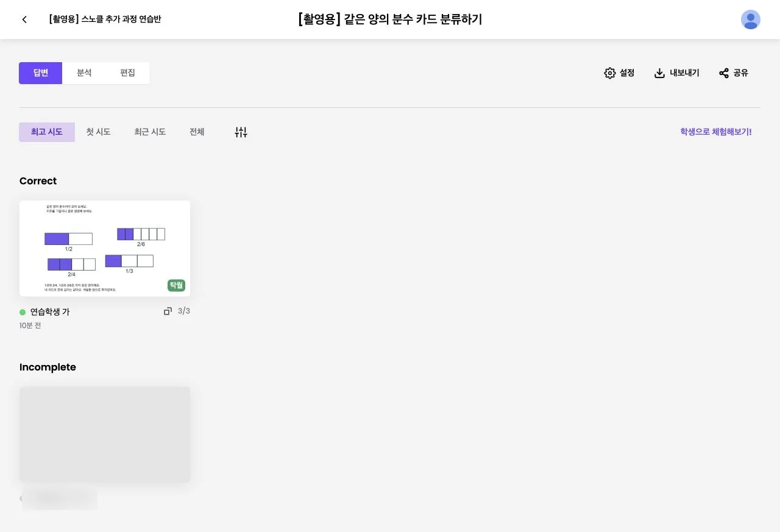Click the Correct section heading

(38, 181)
